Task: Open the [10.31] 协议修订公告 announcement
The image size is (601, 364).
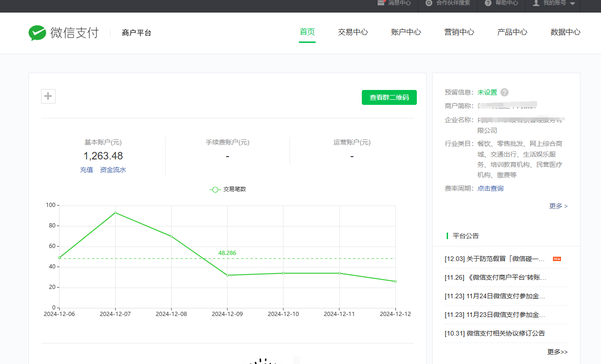Action: [495, 333]
